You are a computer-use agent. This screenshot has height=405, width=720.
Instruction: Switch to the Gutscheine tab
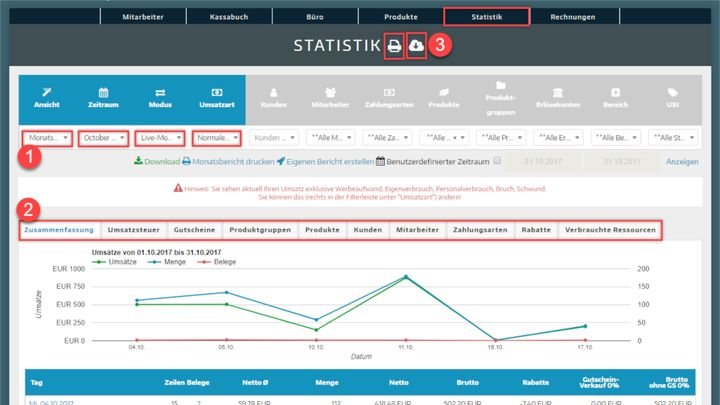[x=194, y=230]
